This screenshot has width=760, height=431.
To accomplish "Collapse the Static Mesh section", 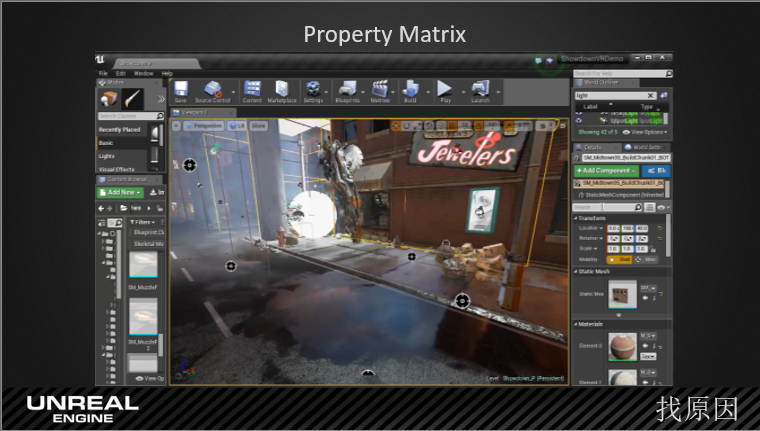I will click(x=575, y=271).
